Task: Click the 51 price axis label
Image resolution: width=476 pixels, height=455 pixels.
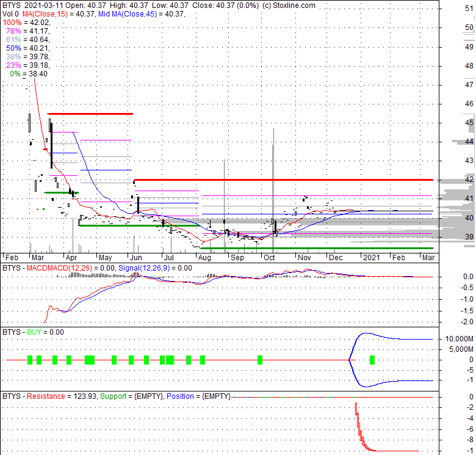Action: (469, 9)
